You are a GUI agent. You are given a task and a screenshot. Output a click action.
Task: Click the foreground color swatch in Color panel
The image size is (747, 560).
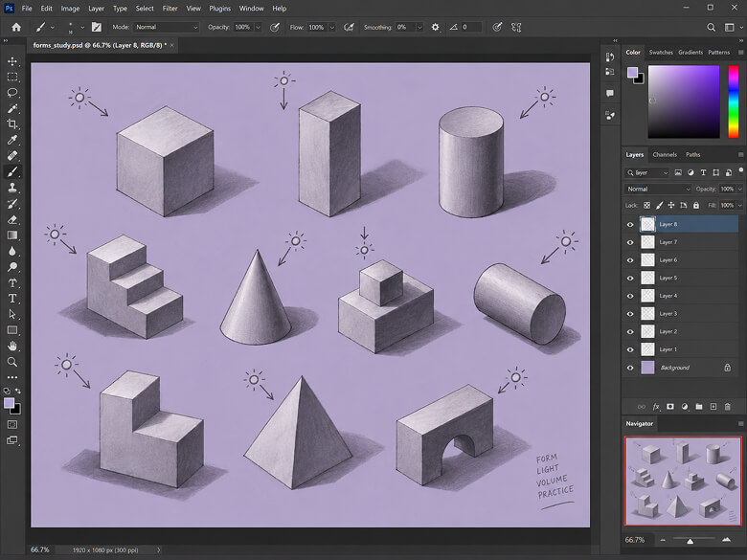pyautogui.click(x=632, y=73)
